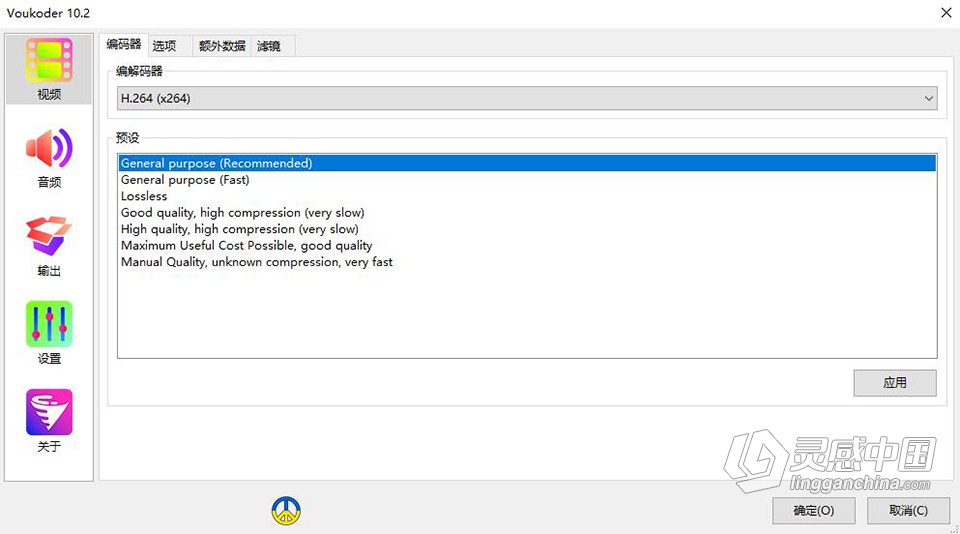The height and width of the screenshot is (534, 960).
Task: Select the Lossless preset
Action: tap(527, 196)
